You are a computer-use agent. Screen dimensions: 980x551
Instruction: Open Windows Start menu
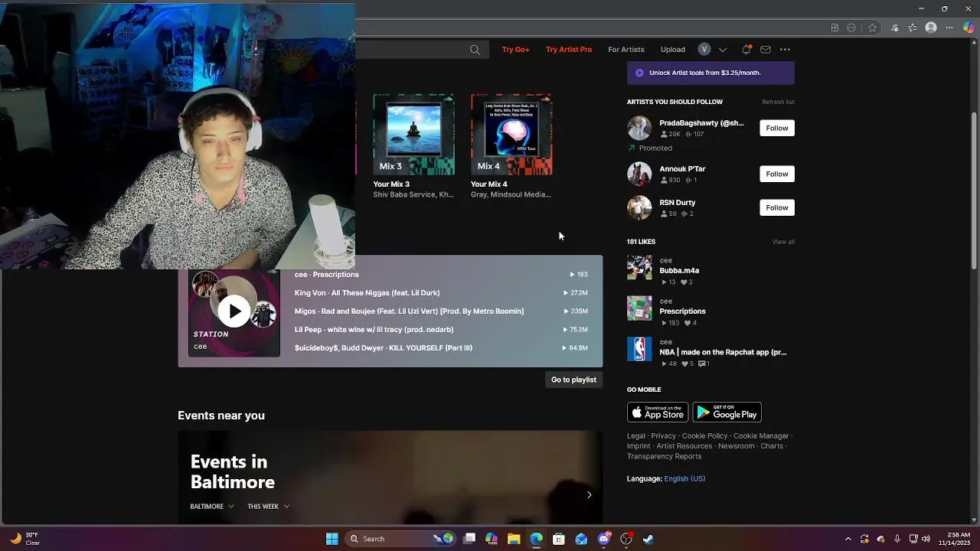point(332,539)
